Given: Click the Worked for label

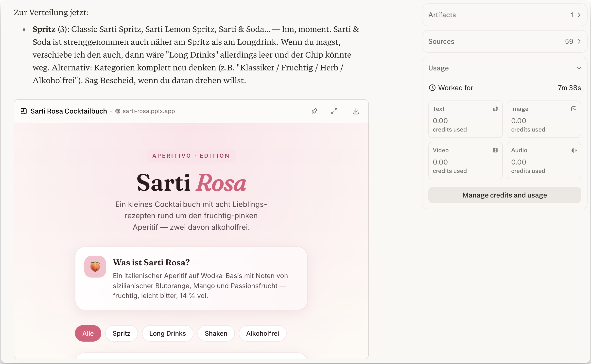Looking at the screenshot, I should [455, 88].
